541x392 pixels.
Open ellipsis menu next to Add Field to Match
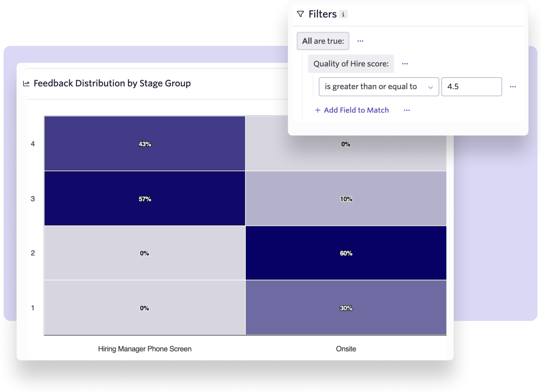(x=407, y=110)
